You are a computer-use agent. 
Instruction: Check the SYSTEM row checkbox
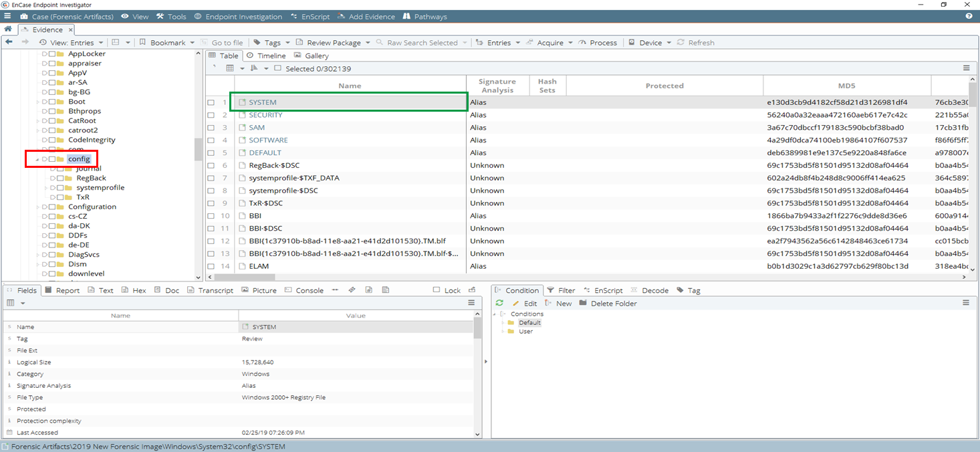coord(211,102)
